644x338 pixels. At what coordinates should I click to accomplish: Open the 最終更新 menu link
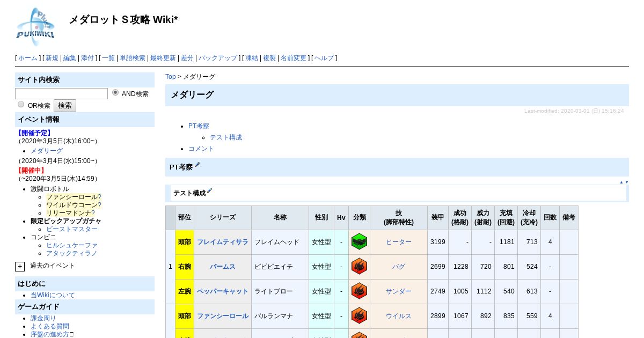[x=163, y=58]
